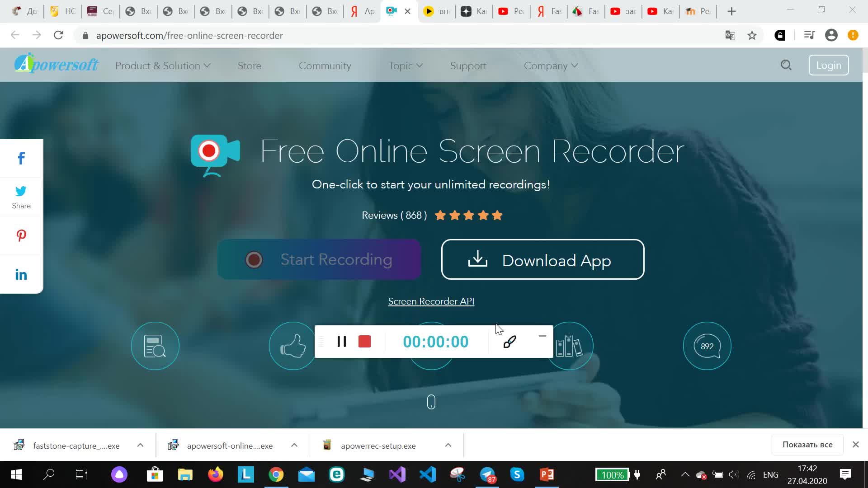The image size is (868, 488).
Task: Click the orange Chrome update alert icon
Action: [x=853, y=35]
